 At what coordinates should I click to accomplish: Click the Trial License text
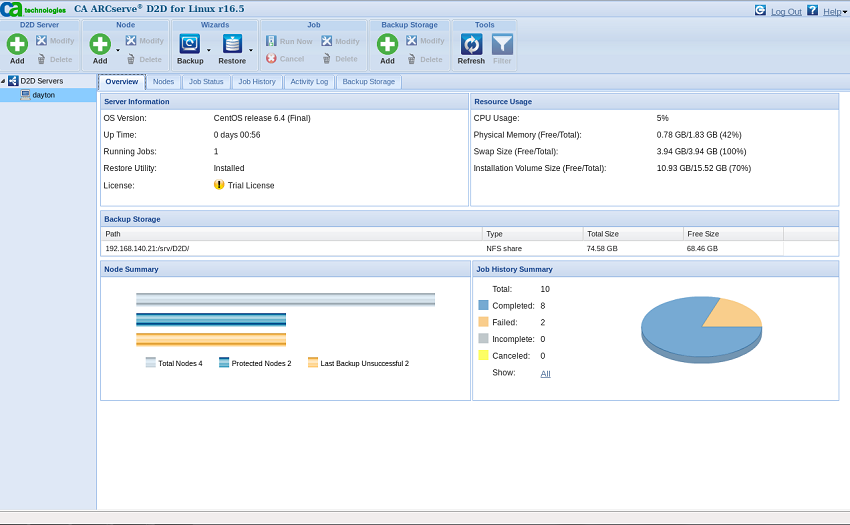pos(251,185)
